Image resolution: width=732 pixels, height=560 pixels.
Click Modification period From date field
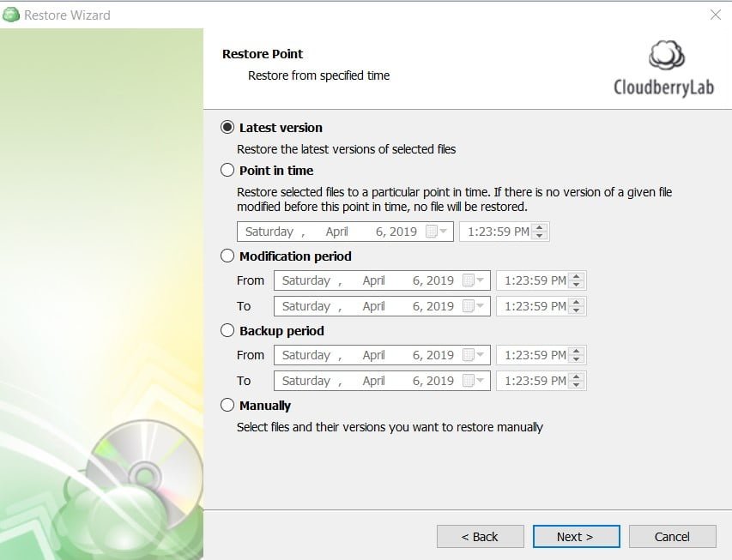point(382,280)
